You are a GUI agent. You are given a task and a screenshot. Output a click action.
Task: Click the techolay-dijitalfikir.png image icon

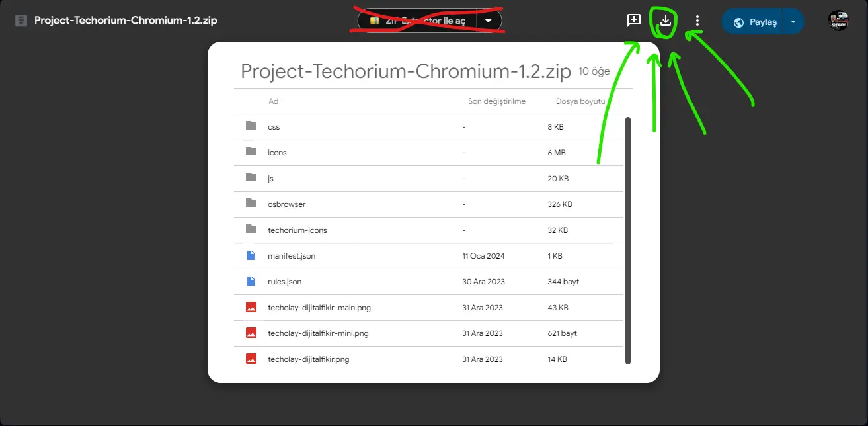point(251,359)
